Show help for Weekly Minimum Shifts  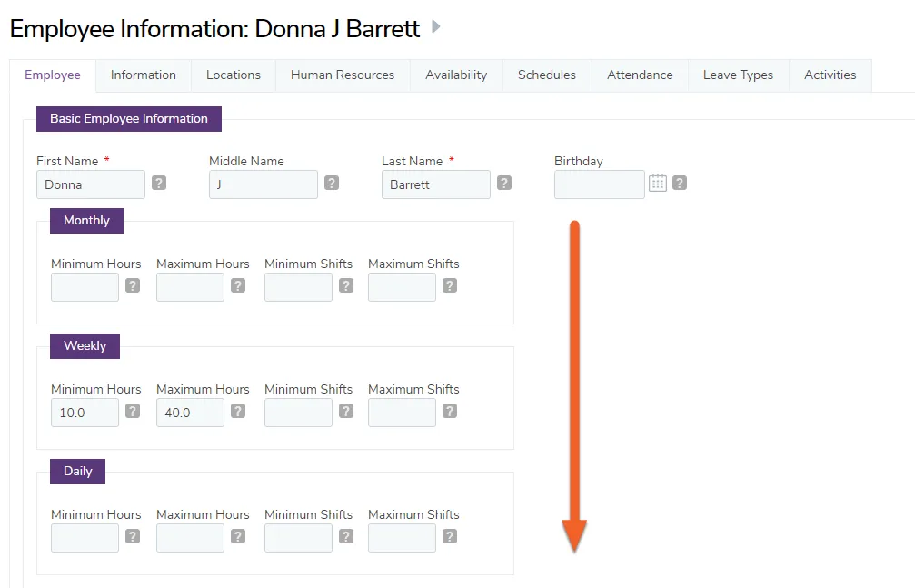[x=346, y=411]
